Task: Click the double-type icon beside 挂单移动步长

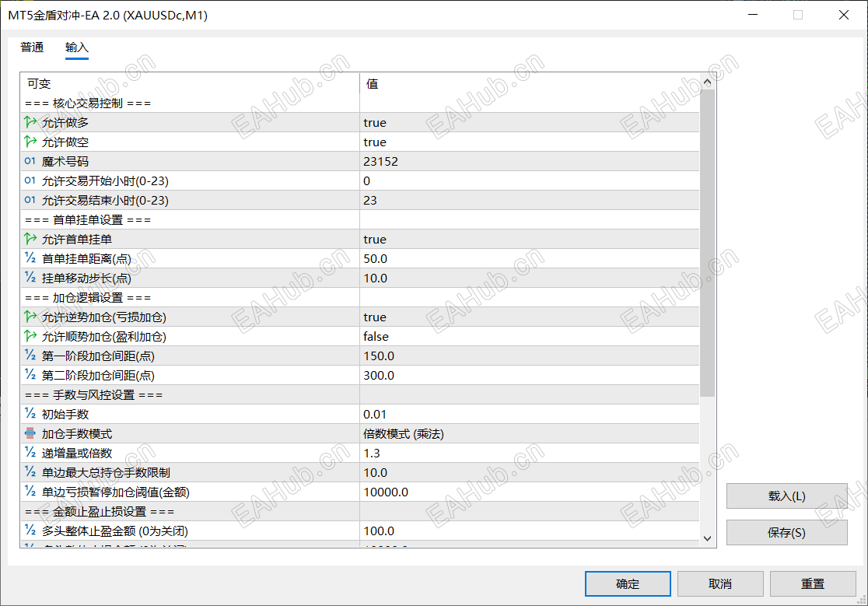Action: (x=30, y=277)
